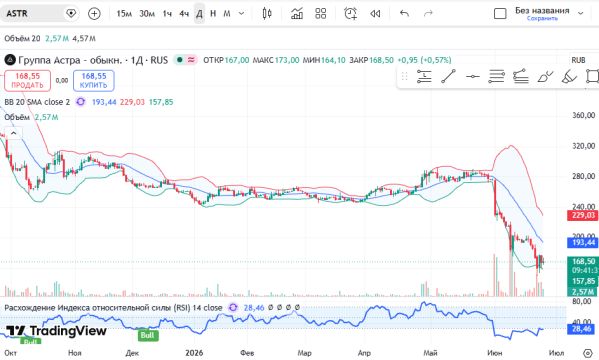Viewport: 599px width, 360px height.
Task: Create an alert with the clock-plus icon
Action: click(x=351, y=14)
